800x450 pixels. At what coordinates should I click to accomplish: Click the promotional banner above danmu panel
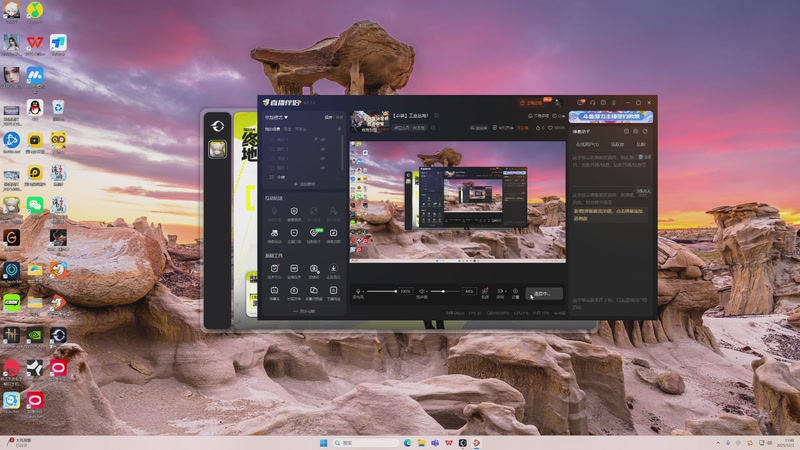pos(611,117)
